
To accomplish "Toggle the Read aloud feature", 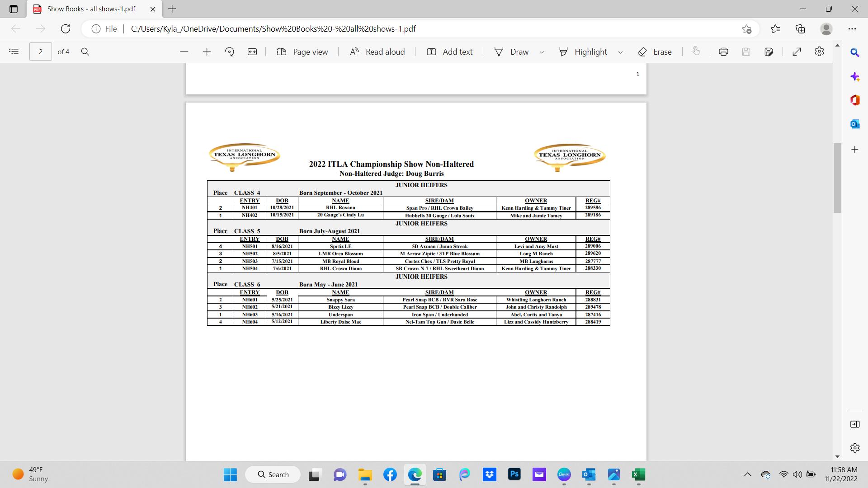I will tap(377, 52).
